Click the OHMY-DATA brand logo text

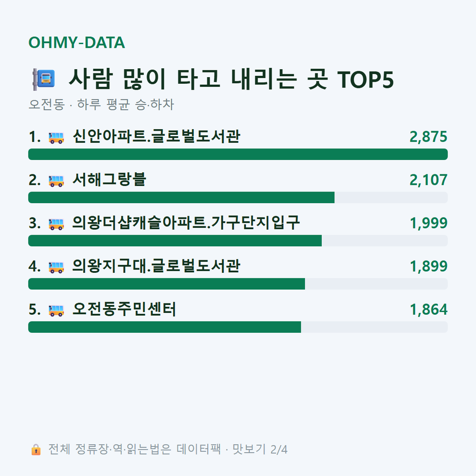77,42
